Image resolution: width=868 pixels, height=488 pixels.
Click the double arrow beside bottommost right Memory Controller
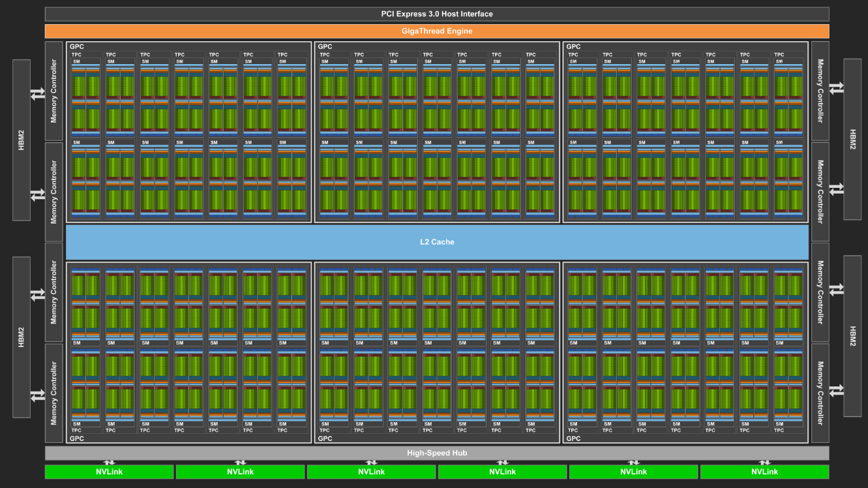point(837,390)
